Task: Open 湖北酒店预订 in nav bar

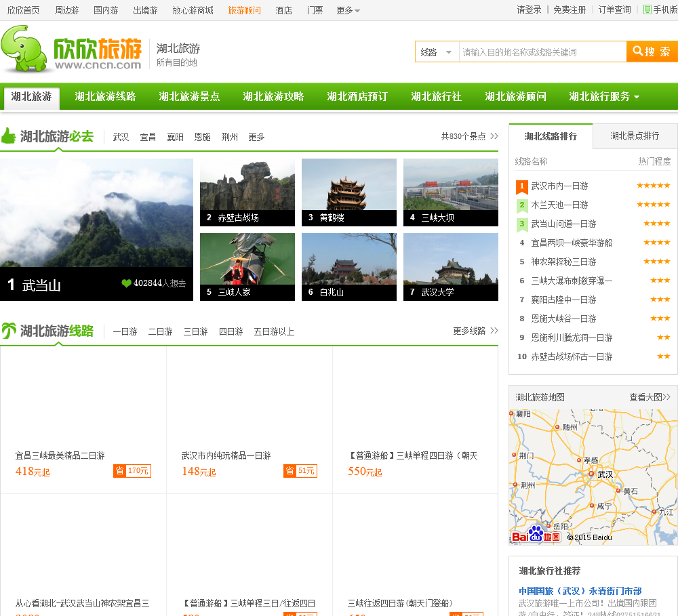Action: (357, 96)
